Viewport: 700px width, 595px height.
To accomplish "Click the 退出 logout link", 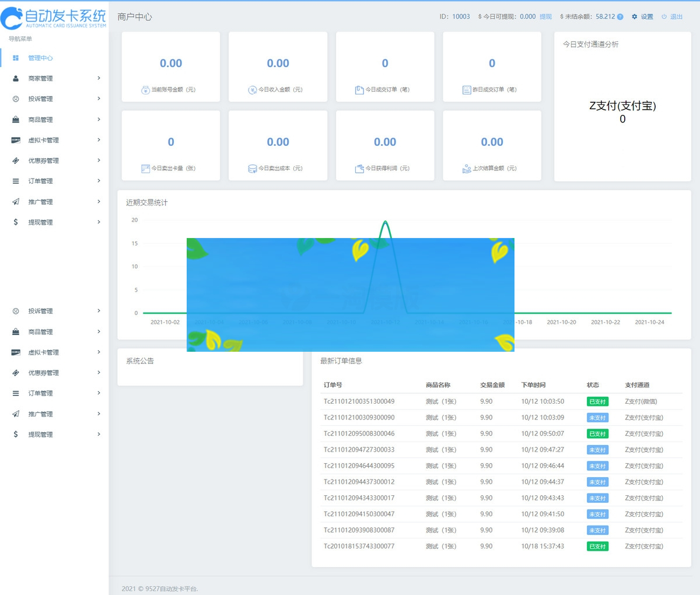I will coord(676,17).
